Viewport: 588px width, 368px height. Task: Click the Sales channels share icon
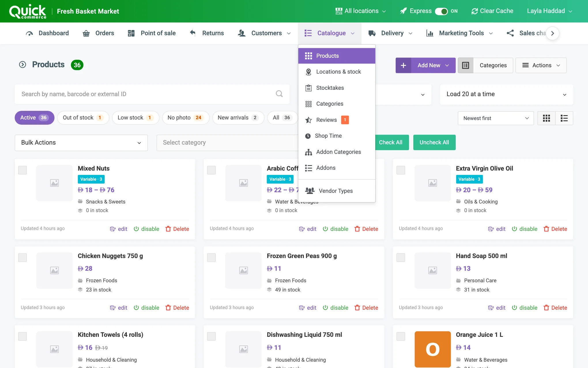[x=510, y=33]
